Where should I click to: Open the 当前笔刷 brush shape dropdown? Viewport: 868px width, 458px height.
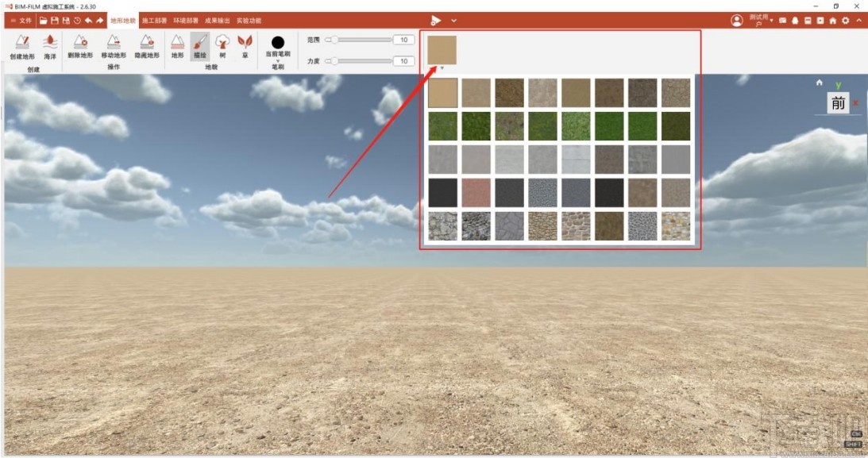pyautogui.click(x=278, y=48)
